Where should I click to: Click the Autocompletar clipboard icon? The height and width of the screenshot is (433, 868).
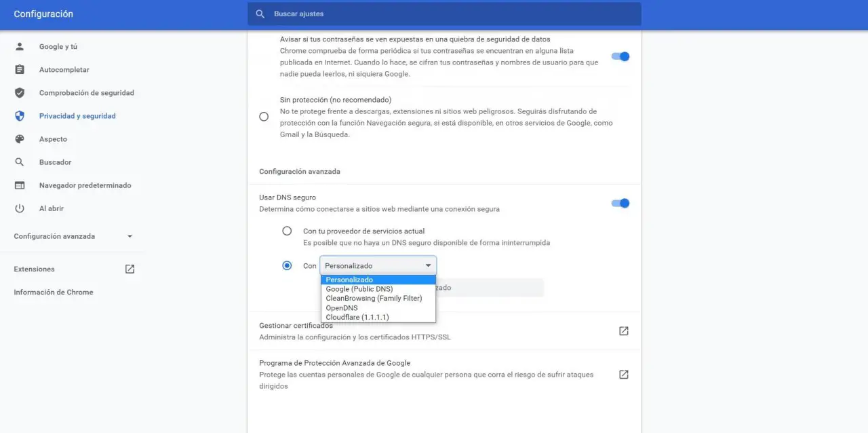pyautogui.click(x=20, y=70)
